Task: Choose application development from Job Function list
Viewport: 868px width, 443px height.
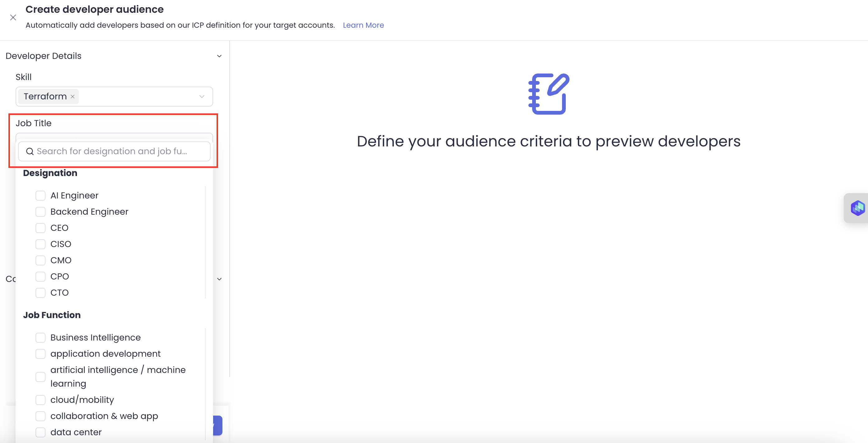Action: (x=41, y=354)
